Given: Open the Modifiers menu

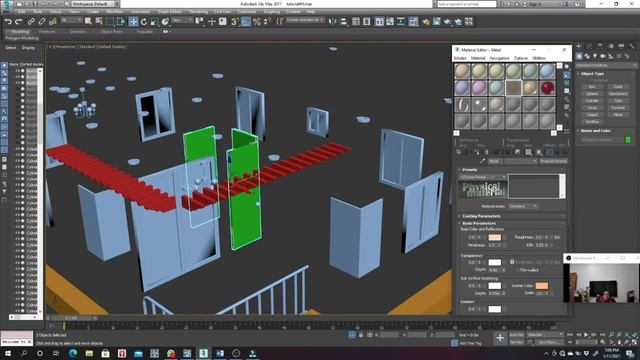Looking at the screenshot, I should point(115,12).
